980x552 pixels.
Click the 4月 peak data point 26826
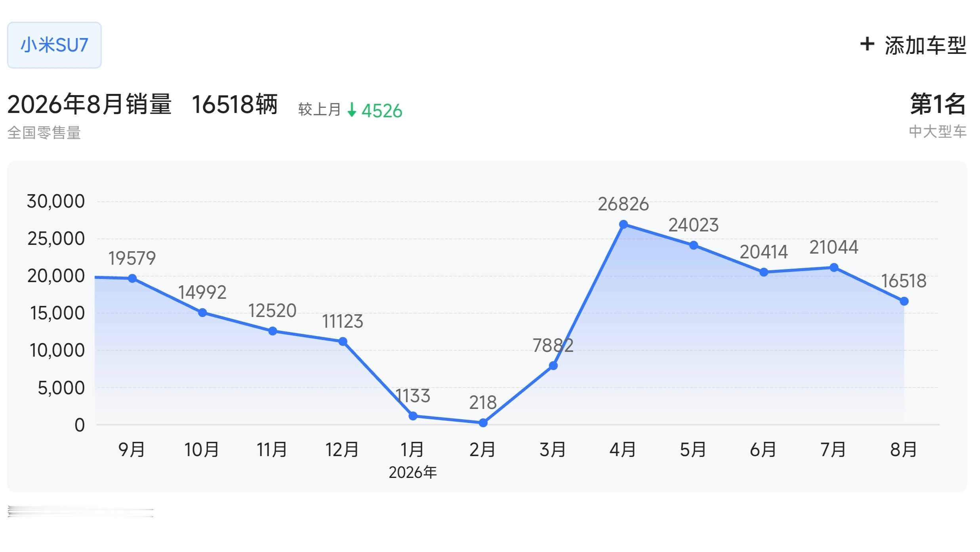(623, 225)
